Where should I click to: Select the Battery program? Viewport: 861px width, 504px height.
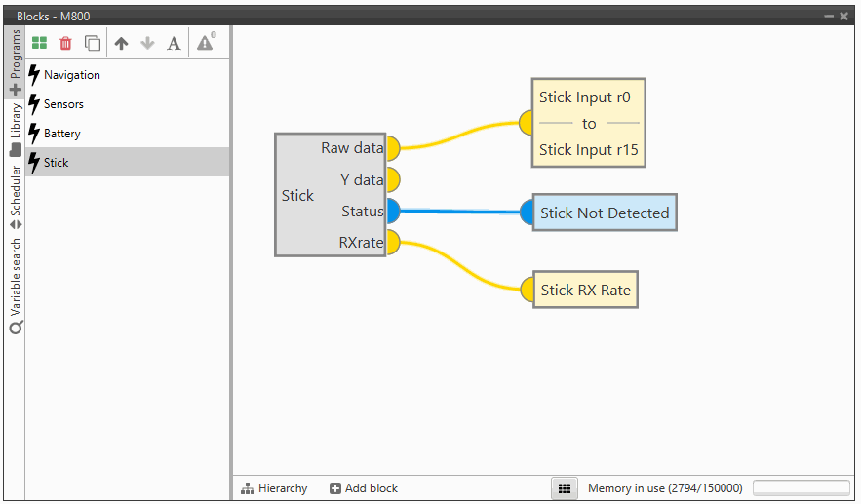(x=62, y=134)
